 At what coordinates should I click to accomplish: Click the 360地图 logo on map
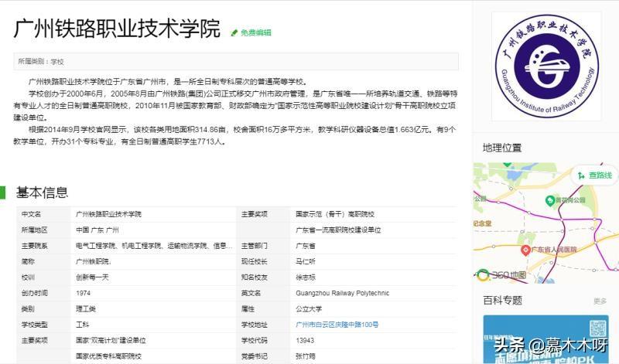pos(502,275)
